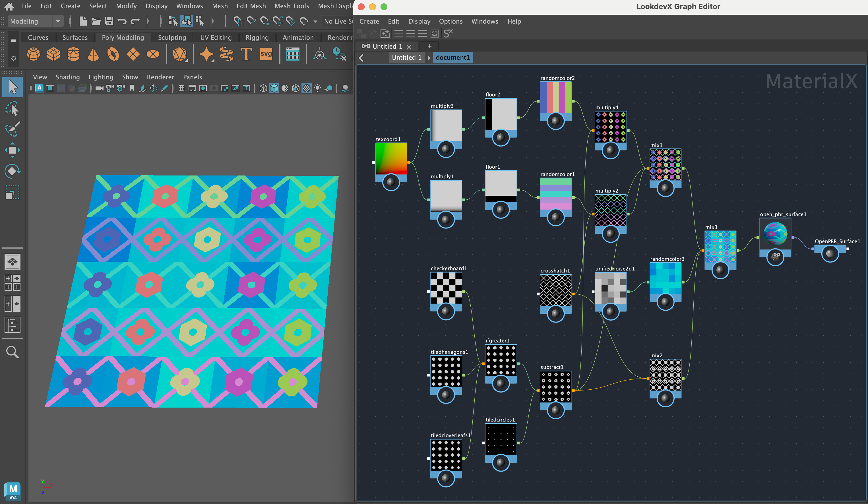
Task: Open the snap options dropdown arrow
Action: (x=315, y=22)
